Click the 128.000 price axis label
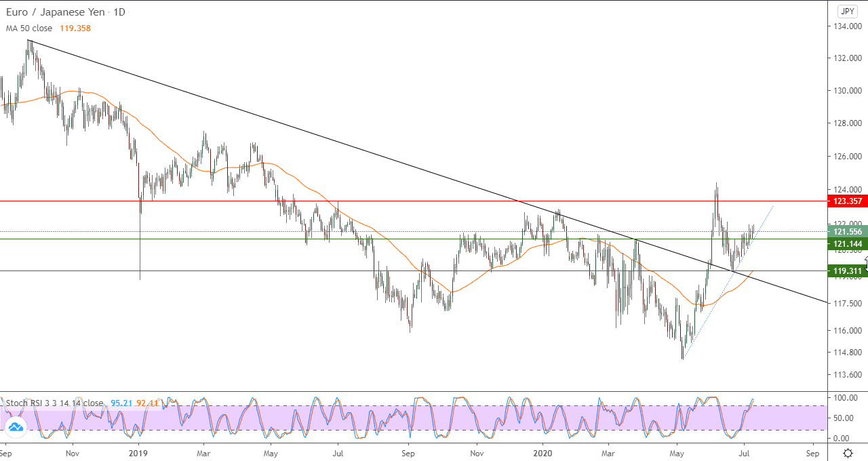The width and height of the screenshot is (868, 461). point(848,123)
